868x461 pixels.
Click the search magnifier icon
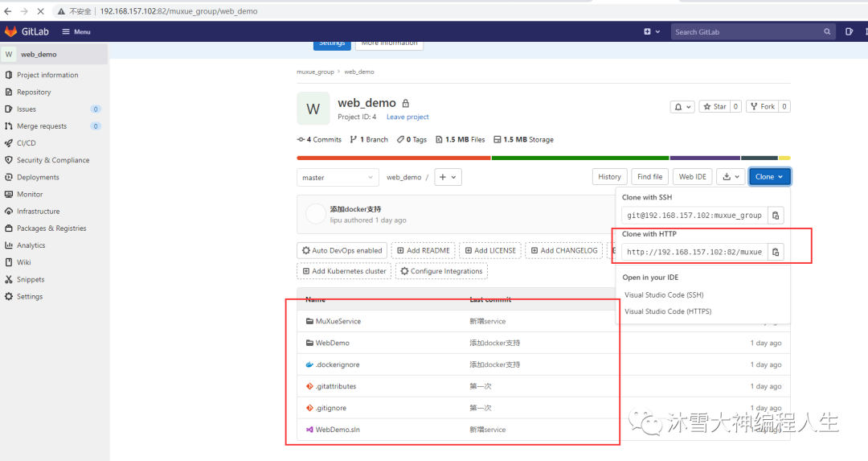click(x=827, y=31)
